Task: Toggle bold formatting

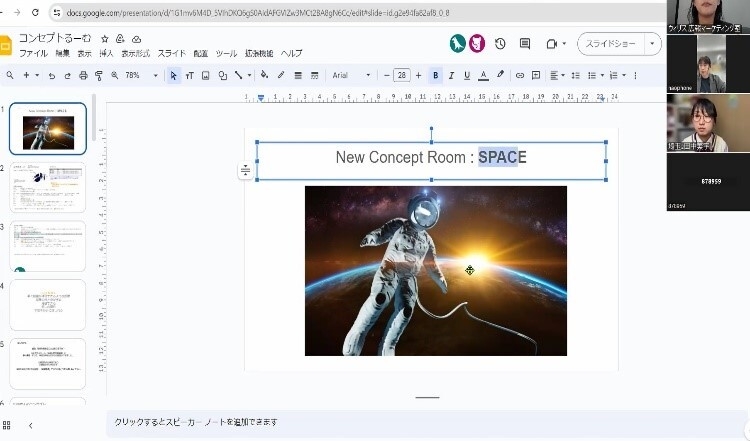Action: tap(435, 75)
